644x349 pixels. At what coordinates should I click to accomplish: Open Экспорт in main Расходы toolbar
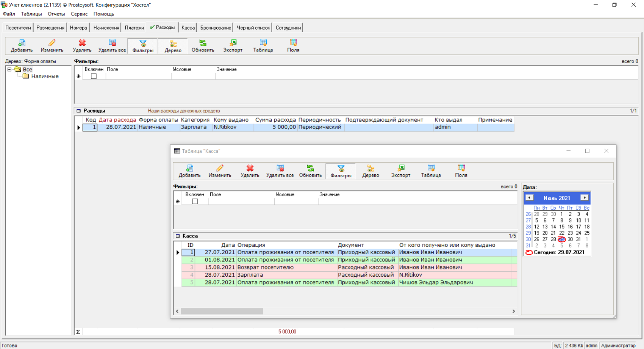233,45
